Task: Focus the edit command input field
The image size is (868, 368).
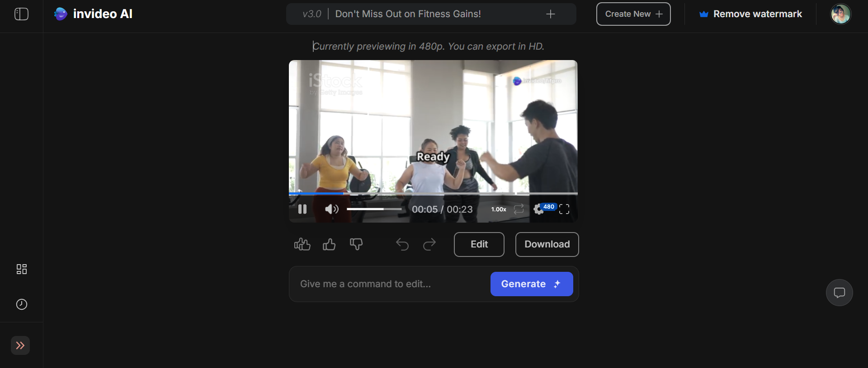Action: click(391, 284)
